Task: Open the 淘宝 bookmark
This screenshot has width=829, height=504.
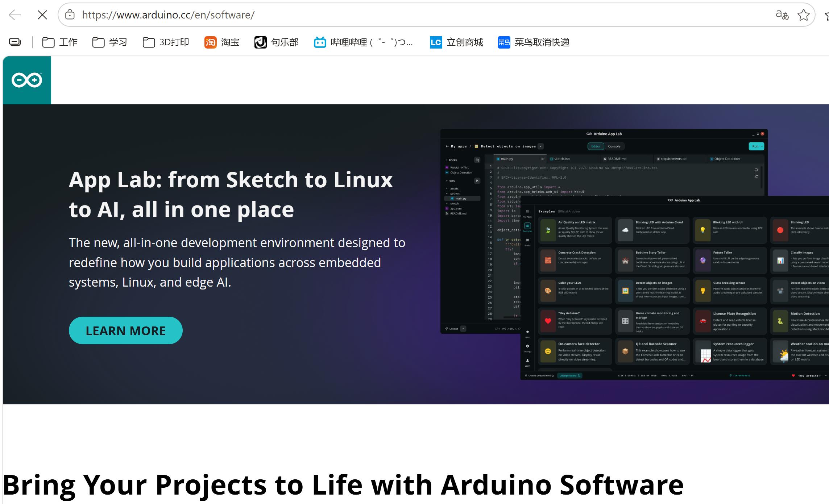Action: tap(222, 42)
